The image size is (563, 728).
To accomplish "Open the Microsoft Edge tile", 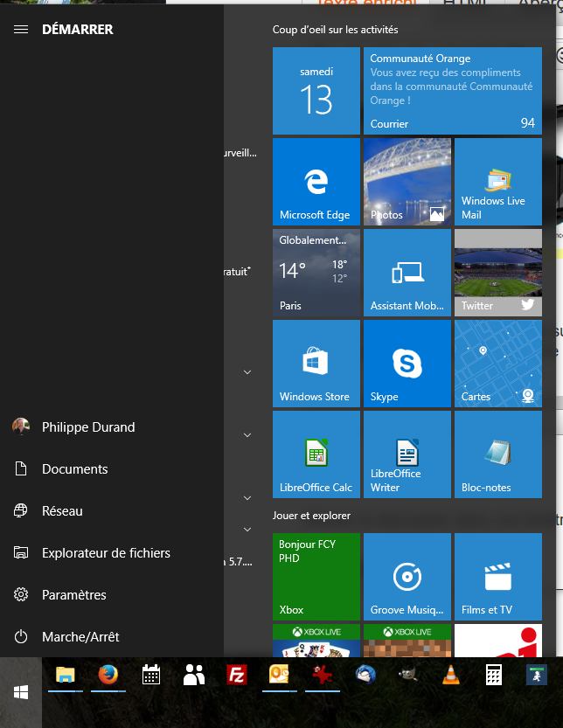I will click(316, 182).
